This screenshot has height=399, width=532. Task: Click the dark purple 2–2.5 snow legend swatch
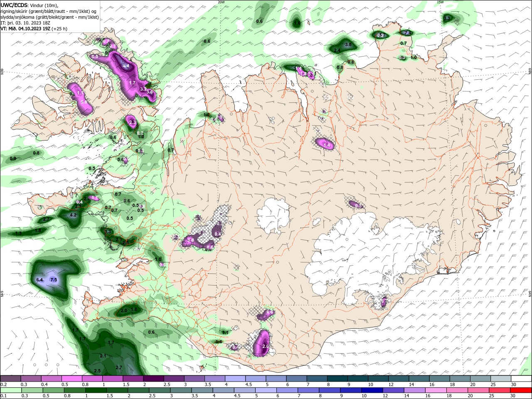coord(153,379)
